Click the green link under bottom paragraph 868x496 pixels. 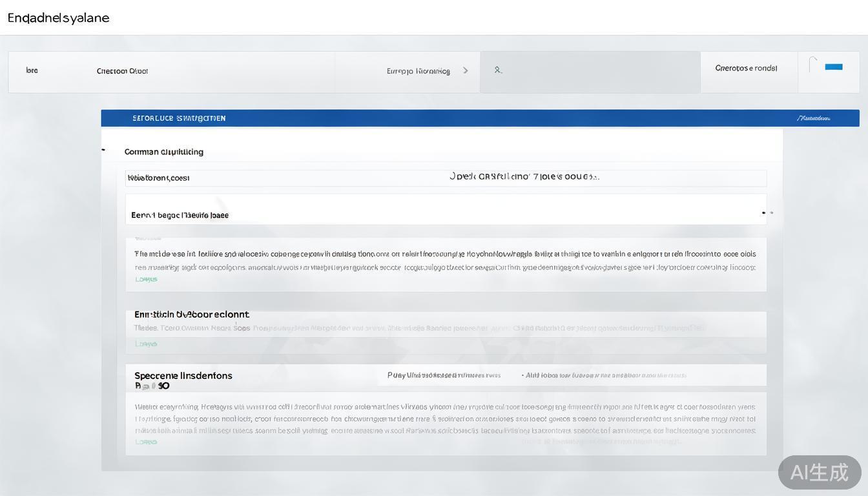point(146,442)
